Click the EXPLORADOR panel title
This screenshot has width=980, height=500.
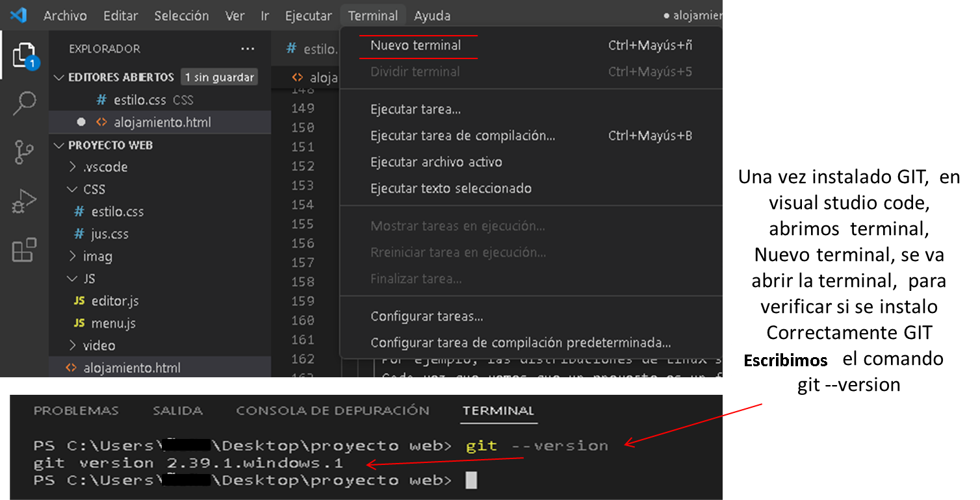pos(104,49)
